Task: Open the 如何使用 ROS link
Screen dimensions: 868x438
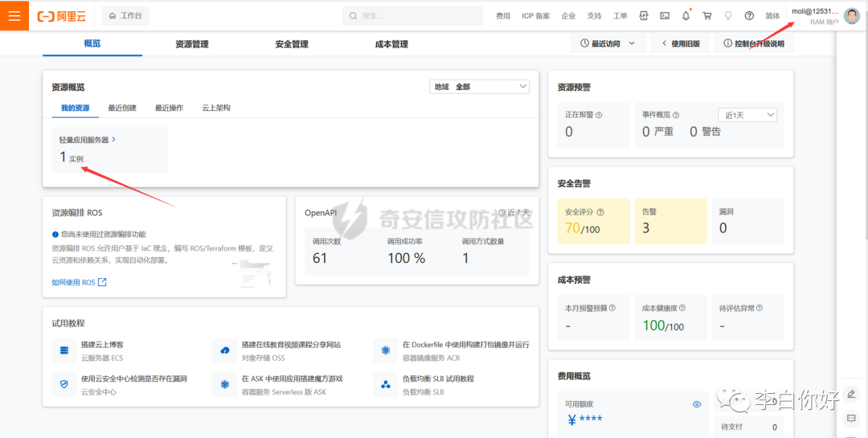Action: click(79, 282)
